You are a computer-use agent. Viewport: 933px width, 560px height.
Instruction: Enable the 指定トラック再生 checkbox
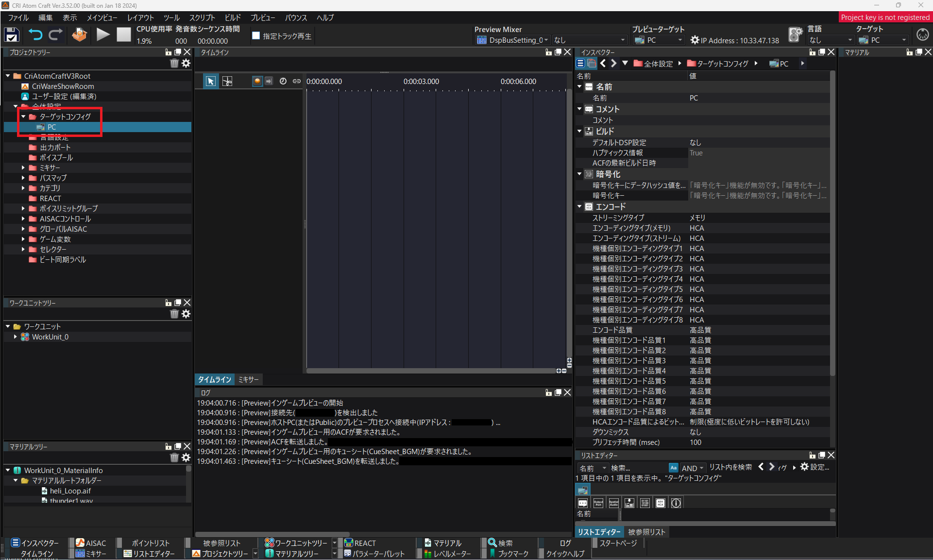tap(256, 35)
